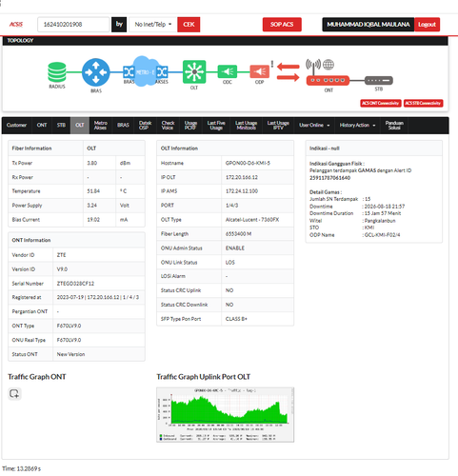Click the SOP ACS button
The width and height of the screenshot is (458, 476).
282,25
